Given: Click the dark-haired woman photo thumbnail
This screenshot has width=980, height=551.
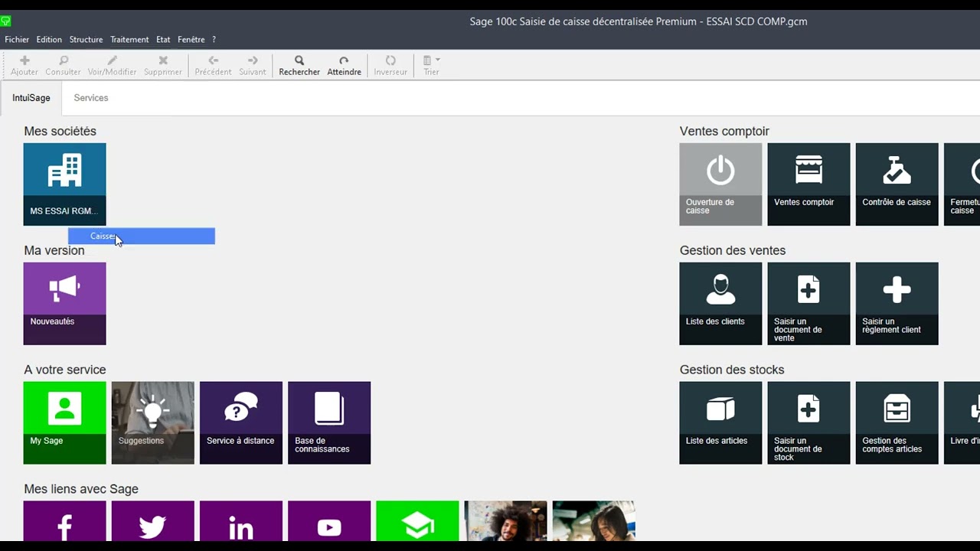Looking at the screenshot, I should click(x=593, y=521).
